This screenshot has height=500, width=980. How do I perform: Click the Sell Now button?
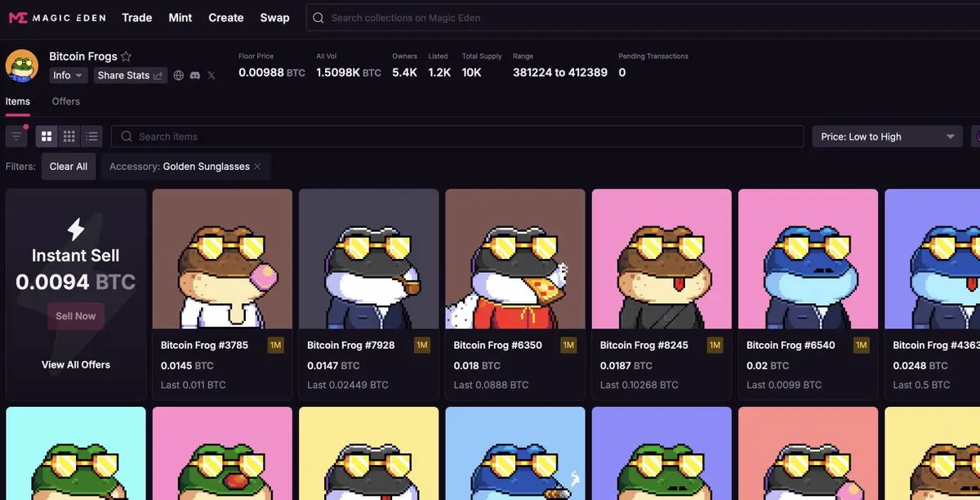tap(76, 316)
